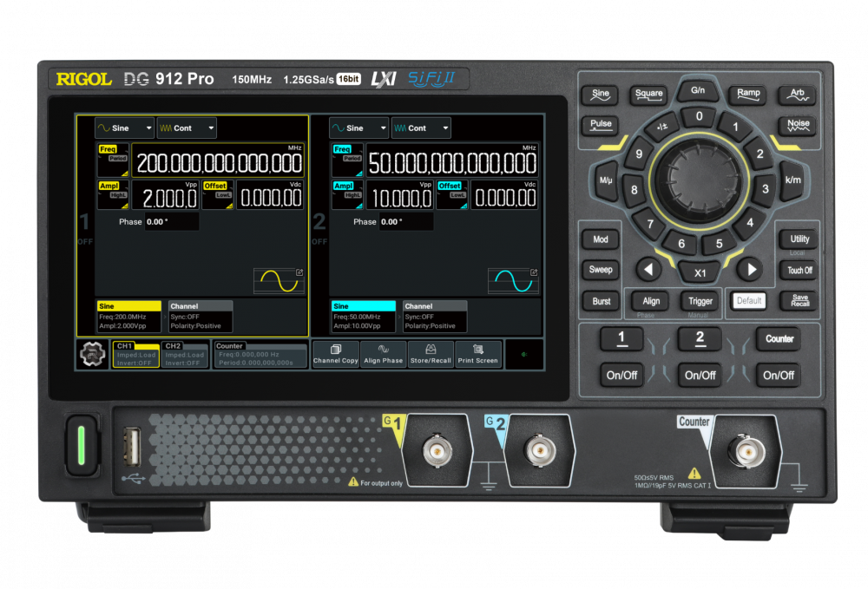
Task: Open channel 1 yellow Sine tab
Action: [129, 317]
